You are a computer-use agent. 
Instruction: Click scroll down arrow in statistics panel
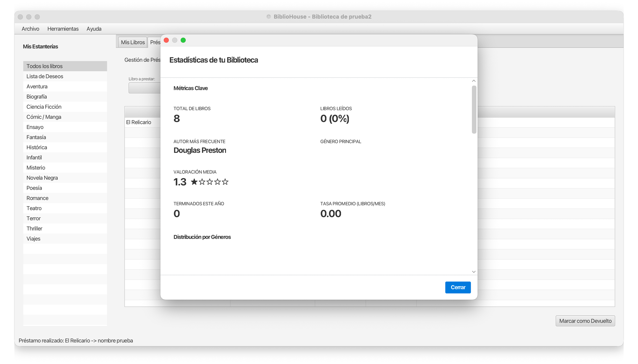tap(474, 272)
